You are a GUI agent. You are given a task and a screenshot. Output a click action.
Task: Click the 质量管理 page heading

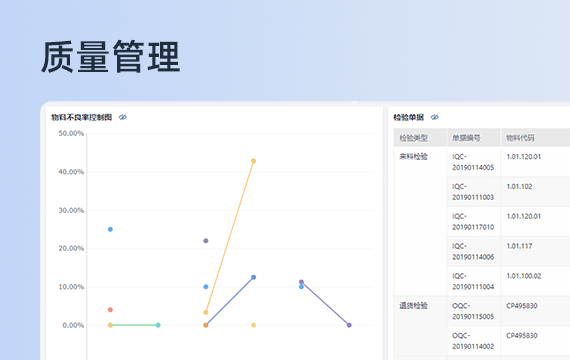[x=111, y=57]
